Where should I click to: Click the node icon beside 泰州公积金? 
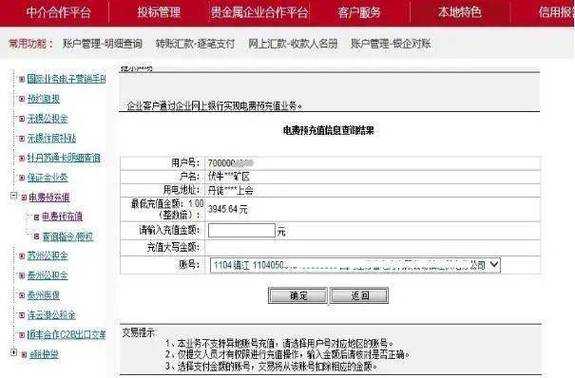(x=22, y=275)
